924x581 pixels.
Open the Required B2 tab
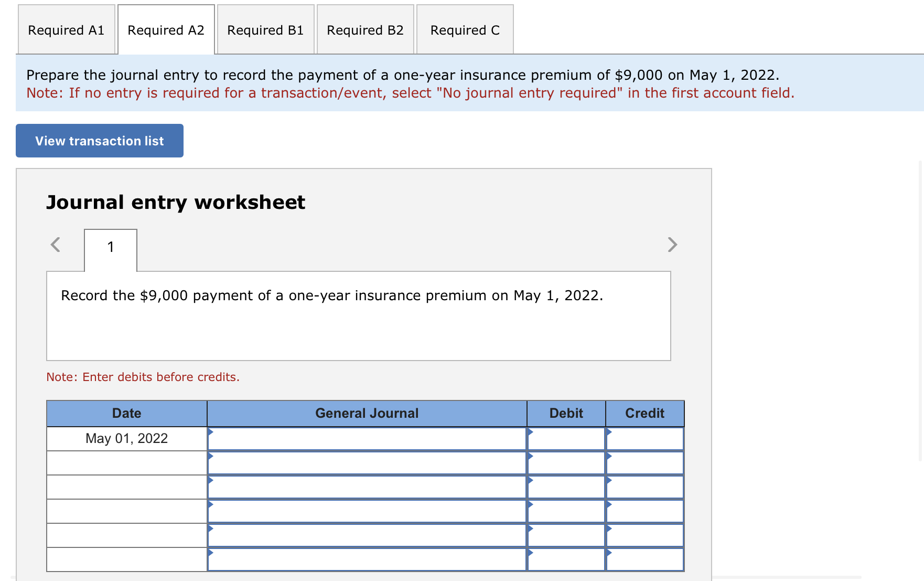coord(364,30)
